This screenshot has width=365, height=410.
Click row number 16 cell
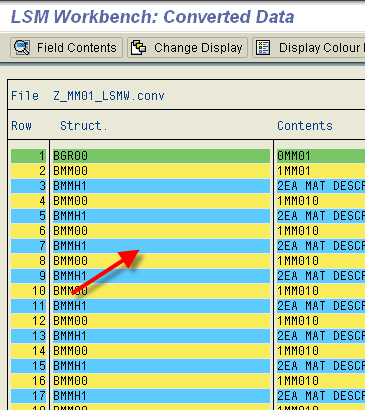pos(29,381)
